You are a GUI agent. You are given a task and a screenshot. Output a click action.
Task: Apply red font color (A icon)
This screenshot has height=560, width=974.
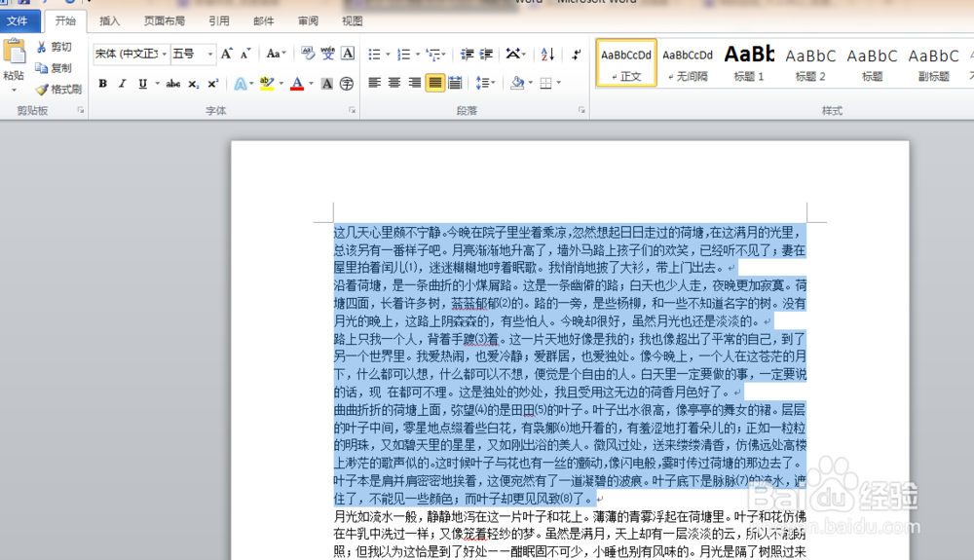(297, 83)
